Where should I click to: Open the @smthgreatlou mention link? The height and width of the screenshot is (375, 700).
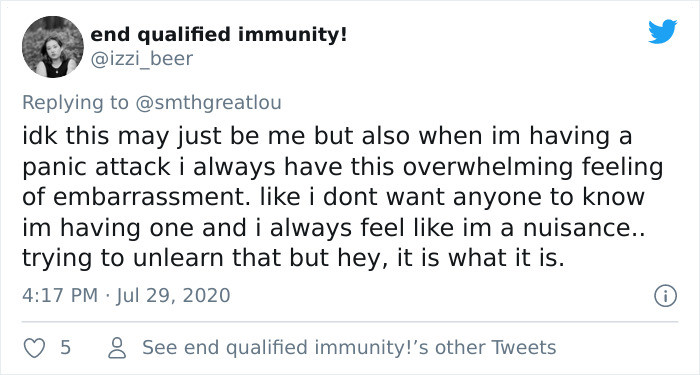207,102
